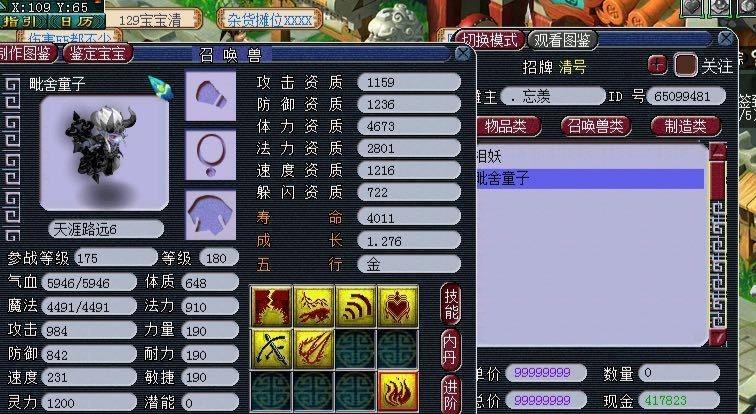The image size is (756, 414).
Task: Click the 数量 quantity input field
Action: [x=678, y=373]
